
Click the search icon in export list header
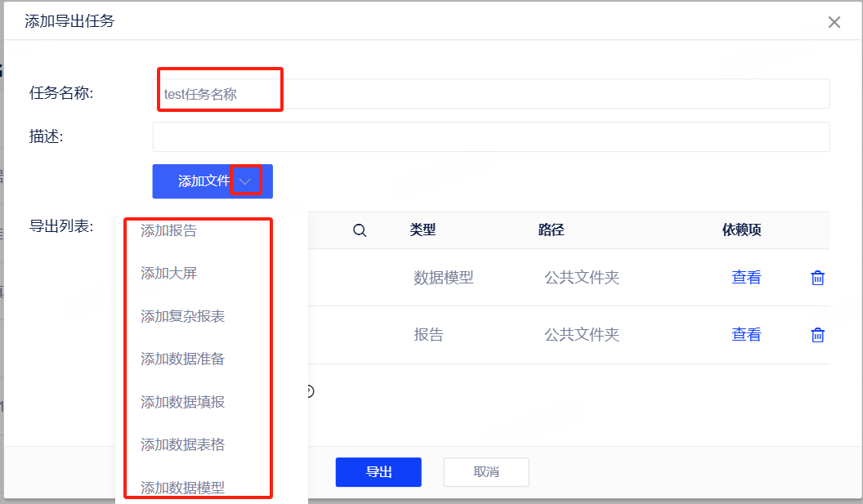point(359,231)
